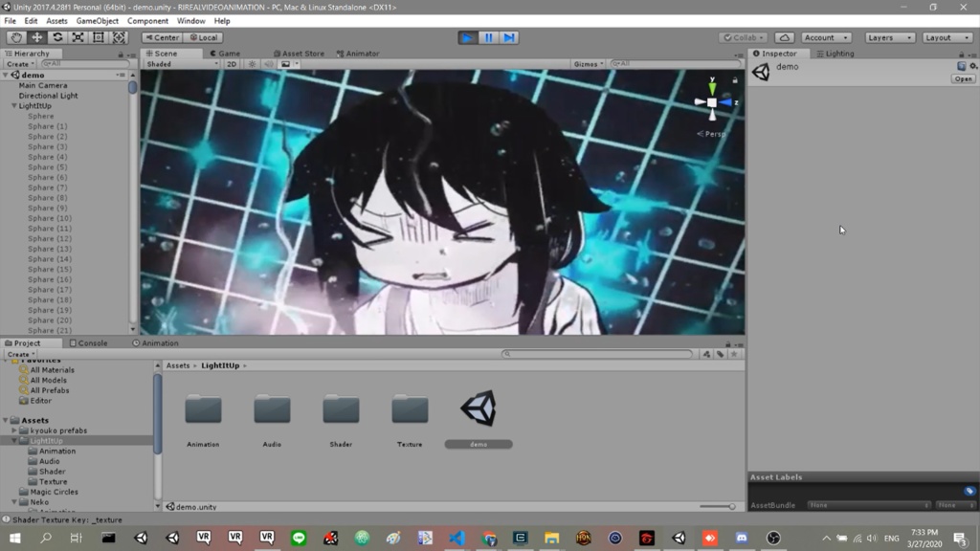Image resolution: width=980 pixels, height=551 pixels.
Task: Open the Gizmos dropdown
Action: (x=589, y=64)
